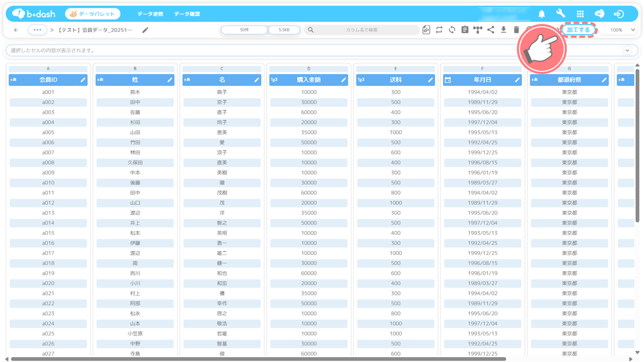
Task: Open the wrench settings icon
Action: point(560,14)
